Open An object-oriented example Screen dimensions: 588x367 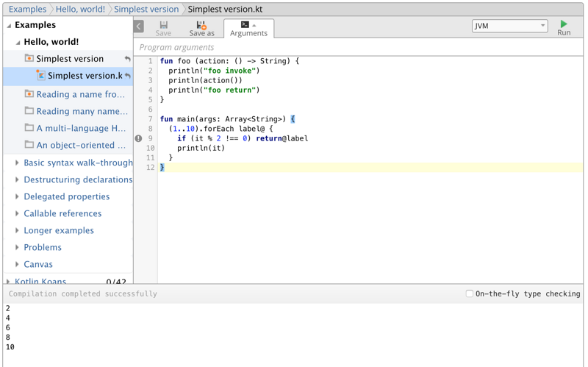[81, 145]
